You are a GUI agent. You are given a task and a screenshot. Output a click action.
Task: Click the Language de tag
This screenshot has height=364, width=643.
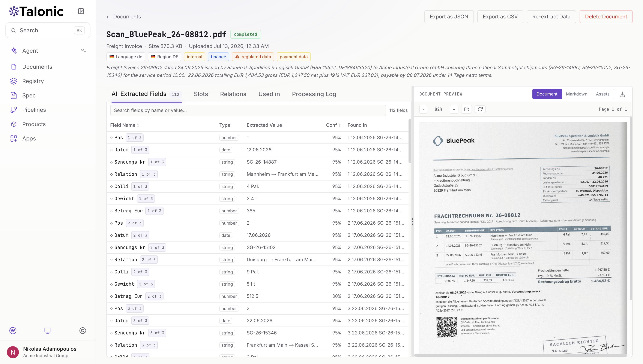pos(126,57)
